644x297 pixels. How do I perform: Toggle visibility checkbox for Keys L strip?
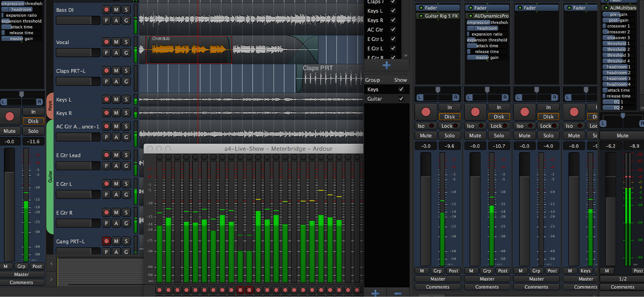393,11
